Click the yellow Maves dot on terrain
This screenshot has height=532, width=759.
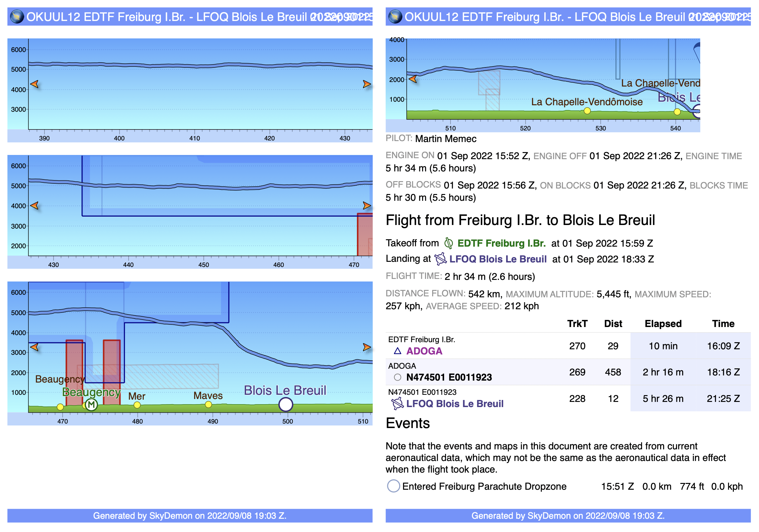tap(208, 404)
